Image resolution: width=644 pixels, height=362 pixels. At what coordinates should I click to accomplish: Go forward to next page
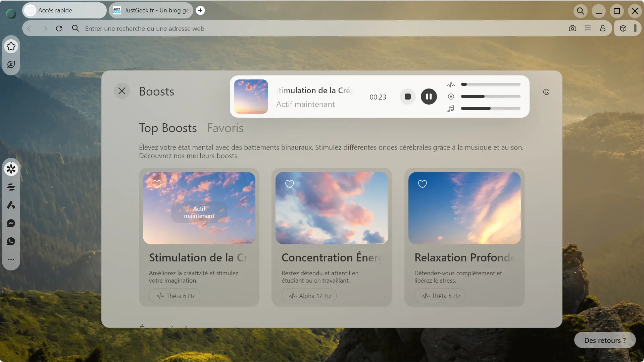pyautogui.click(x=45, y=28)
